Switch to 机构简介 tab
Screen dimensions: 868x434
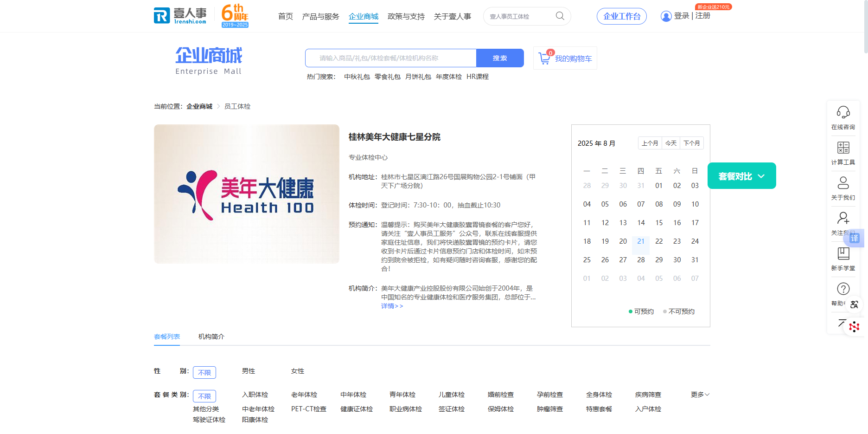pyautogui.click(x=211, y=337)
